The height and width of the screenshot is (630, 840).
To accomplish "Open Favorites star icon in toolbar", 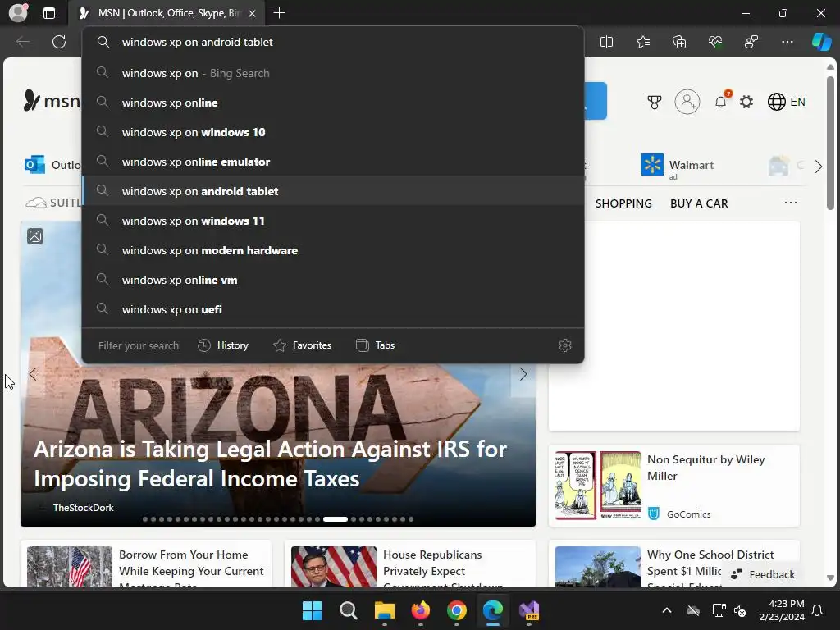I will pyautogui.click(x=643, y=42).
